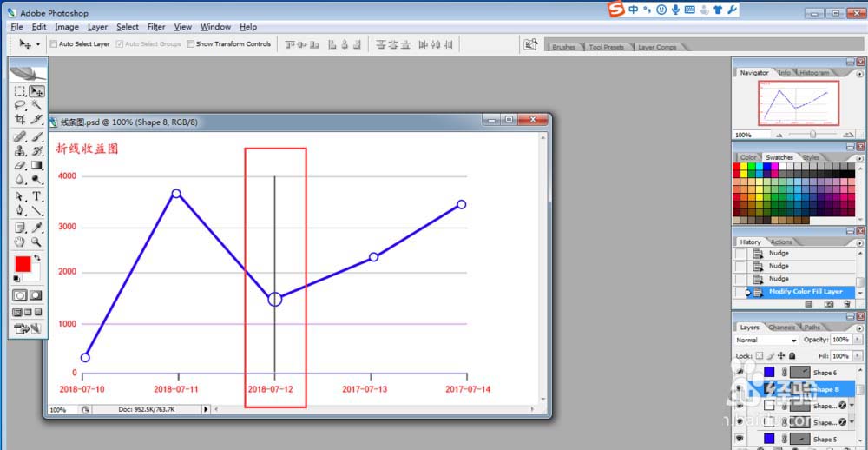Viewport: 868px width, 450px height.
Task: Click the Navigator preview thumbnail
Action: (799, 103)
